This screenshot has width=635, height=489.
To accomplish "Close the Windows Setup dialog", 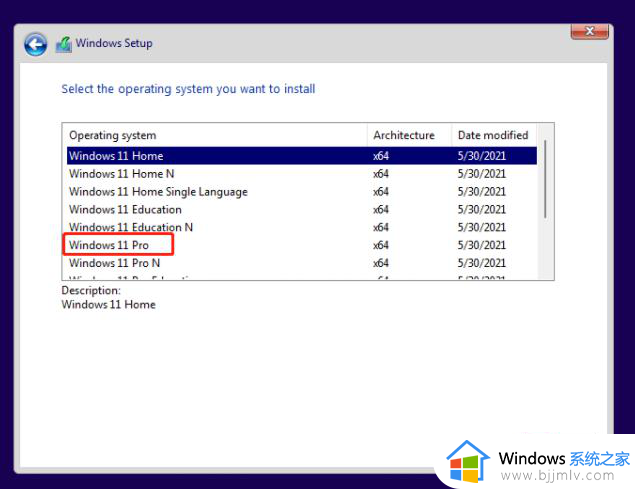I will tap(590, 31).
